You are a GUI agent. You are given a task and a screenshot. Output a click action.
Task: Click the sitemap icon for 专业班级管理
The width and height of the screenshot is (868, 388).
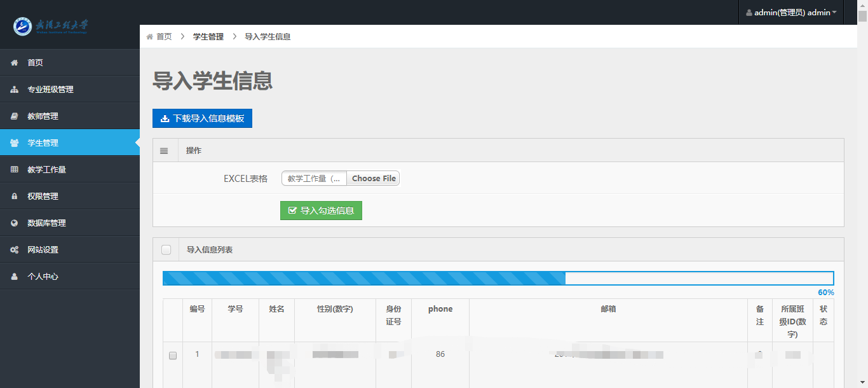point(14,90)
